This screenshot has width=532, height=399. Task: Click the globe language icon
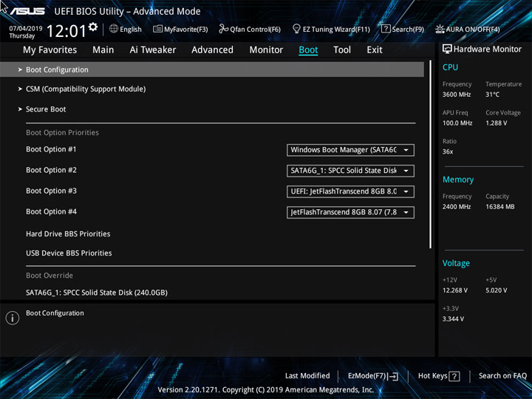[x=114, y=29]
